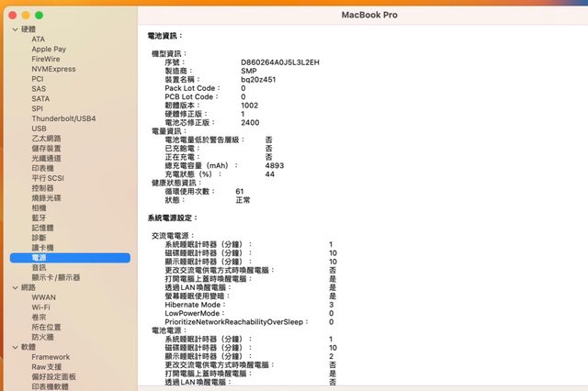Select 儲存裝置 storage entry
Screen dimensions: 588x391
(x=47, y=149)
